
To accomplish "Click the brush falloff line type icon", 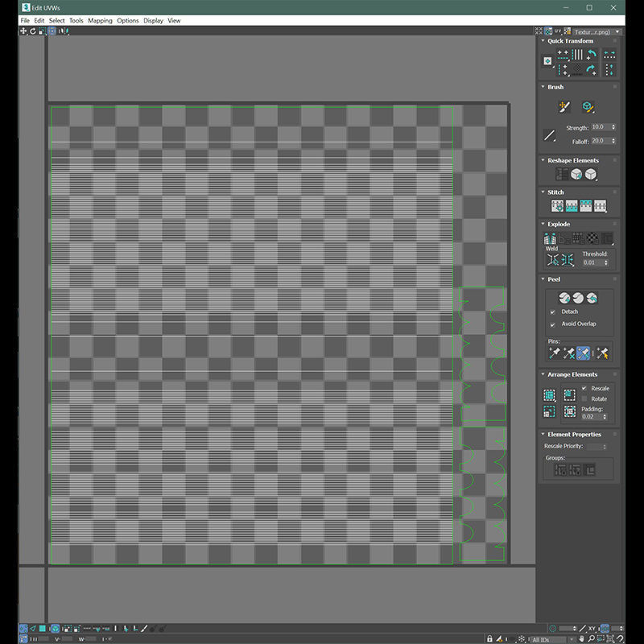I will point(550,135).
